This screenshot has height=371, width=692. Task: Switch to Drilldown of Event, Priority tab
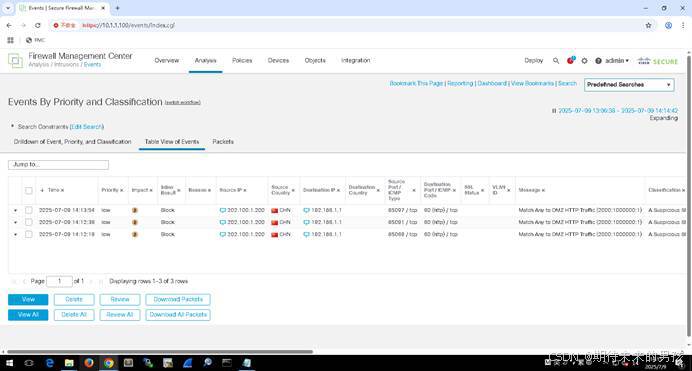[72, 142]
